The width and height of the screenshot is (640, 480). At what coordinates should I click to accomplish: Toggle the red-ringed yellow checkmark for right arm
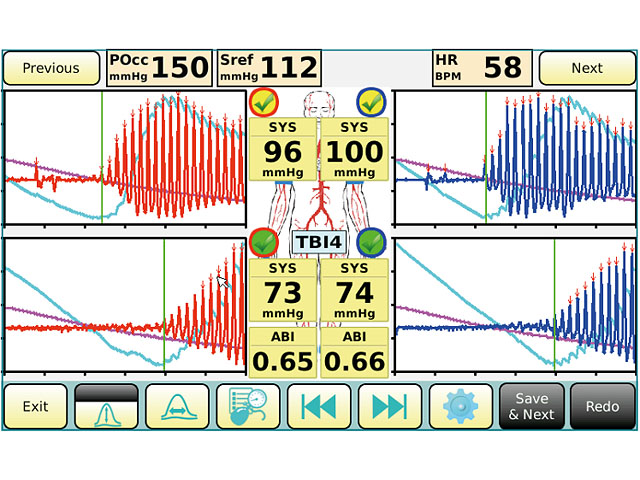click(264, 102)
